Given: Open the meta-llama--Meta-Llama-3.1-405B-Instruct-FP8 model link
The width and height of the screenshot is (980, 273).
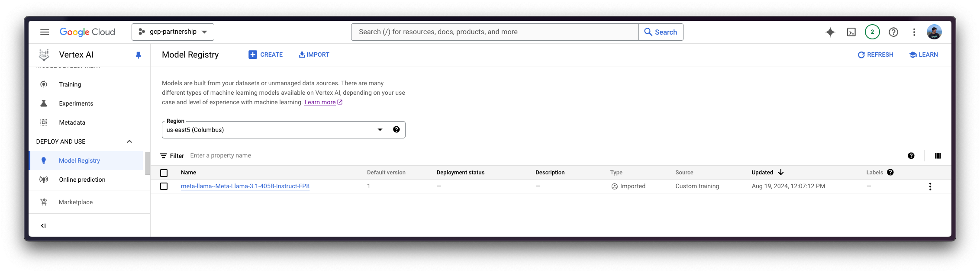Looking at the screenshot, I should tap(245, 186).
